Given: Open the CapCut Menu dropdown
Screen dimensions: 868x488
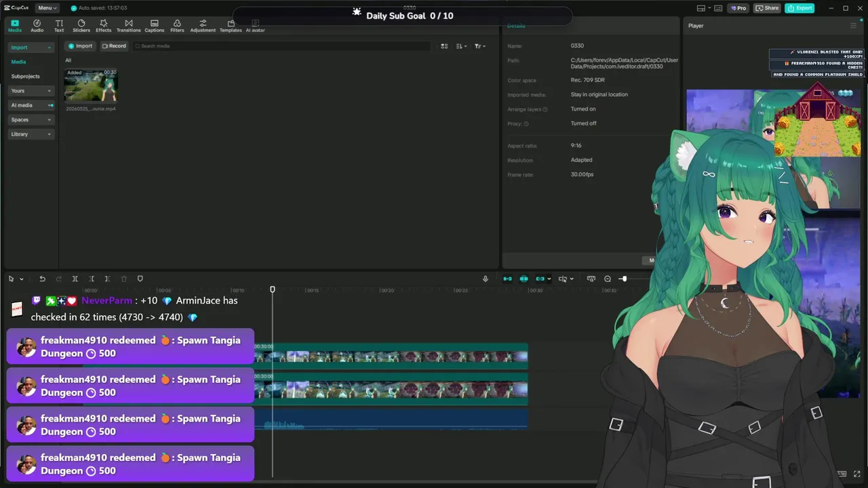Looking at the screenshot, I should click(47, 8).
